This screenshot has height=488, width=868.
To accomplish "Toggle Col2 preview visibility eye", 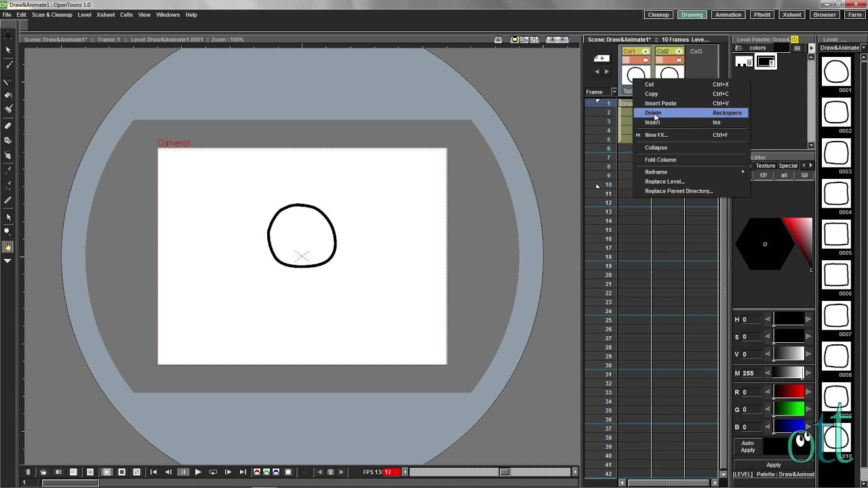I will [678, 52].
